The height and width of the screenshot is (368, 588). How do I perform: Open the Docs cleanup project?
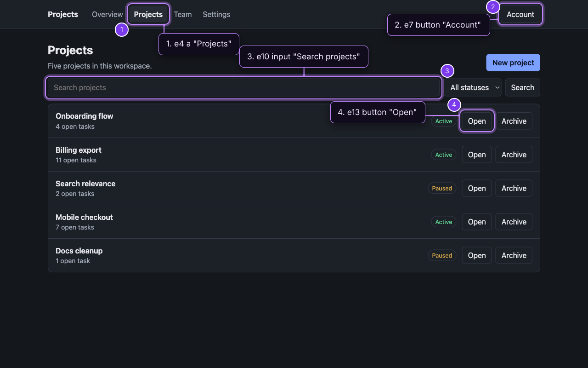pos(477,255)
